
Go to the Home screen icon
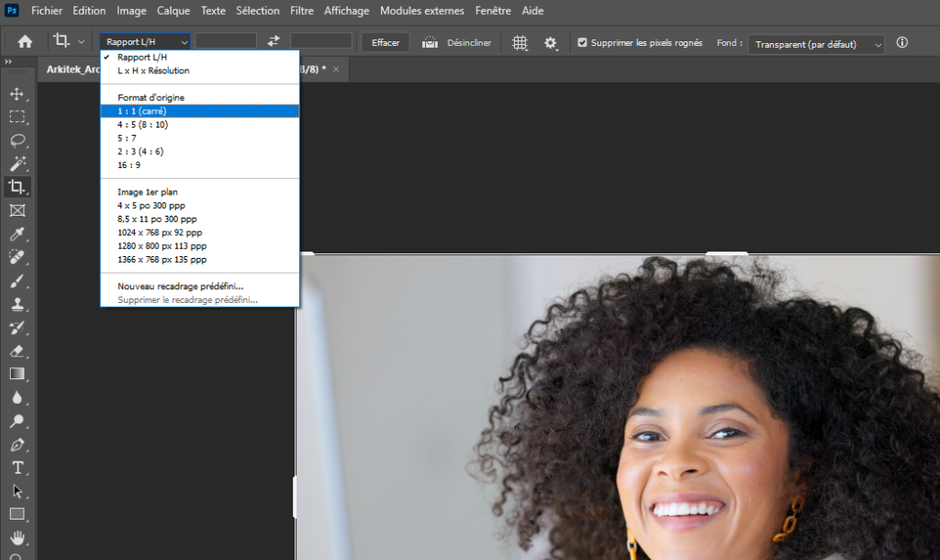[25, 41]
